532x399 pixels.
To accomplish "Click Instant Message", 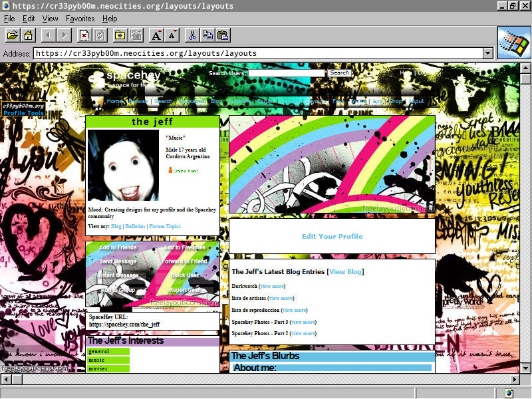I will (118, 275).
